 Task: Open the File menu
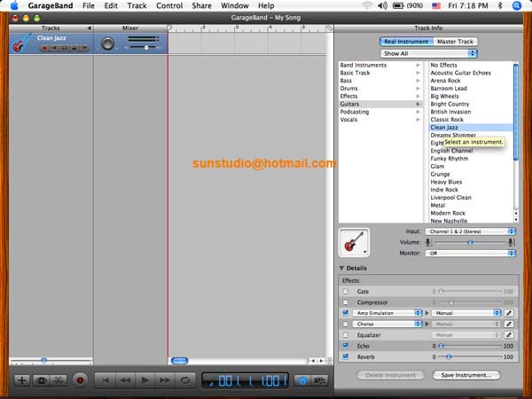tap(89, 6)
